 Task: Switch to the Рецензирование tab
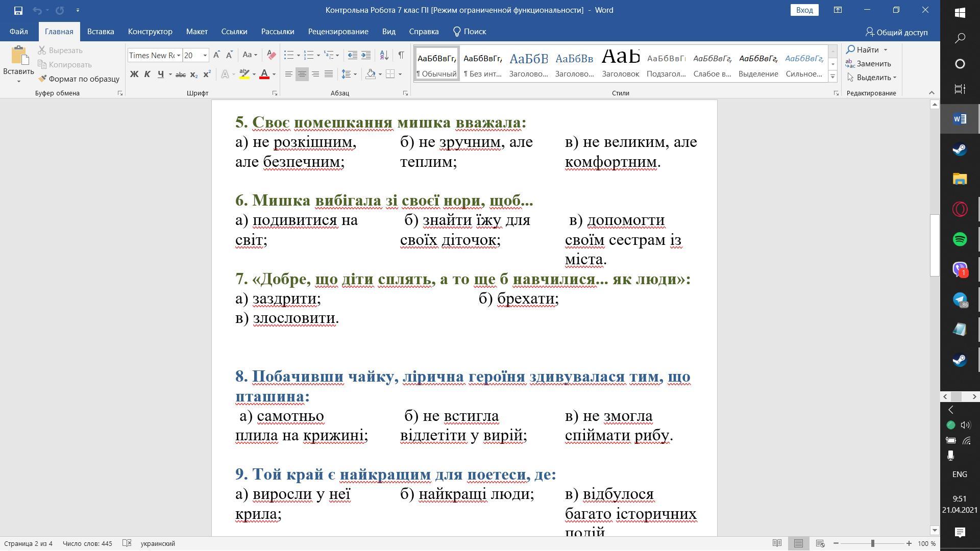pos(338,32)
